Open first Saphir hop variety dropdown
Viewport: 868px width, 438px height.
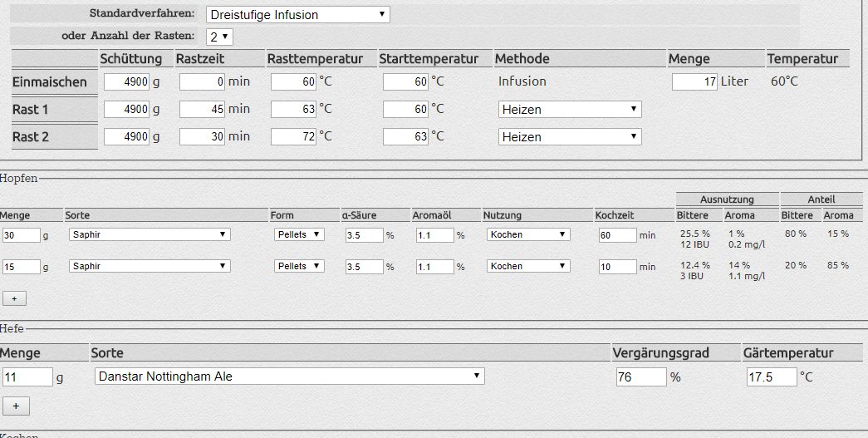coord(149,235)
